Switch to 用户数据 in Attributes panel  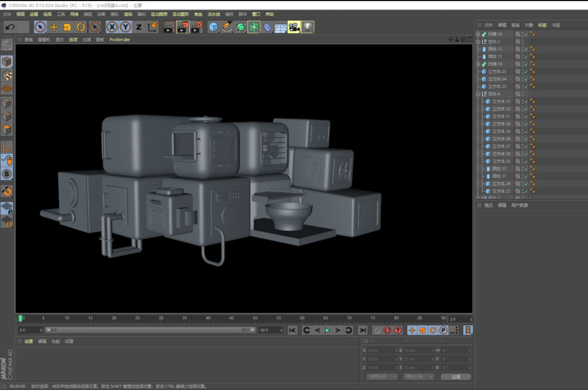[x=519, y=205]
